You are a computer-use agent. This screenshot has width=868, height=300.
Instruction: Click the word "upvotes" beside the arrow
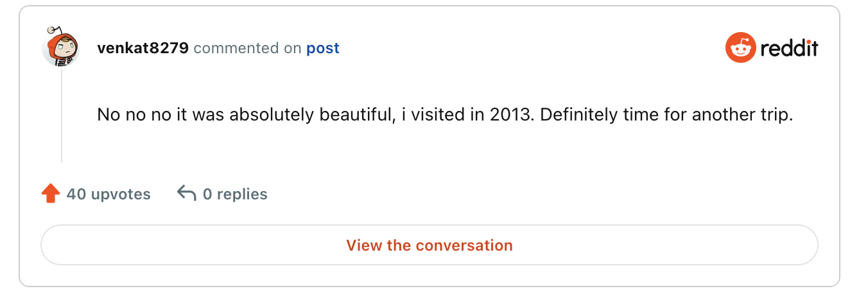[121, 194]
